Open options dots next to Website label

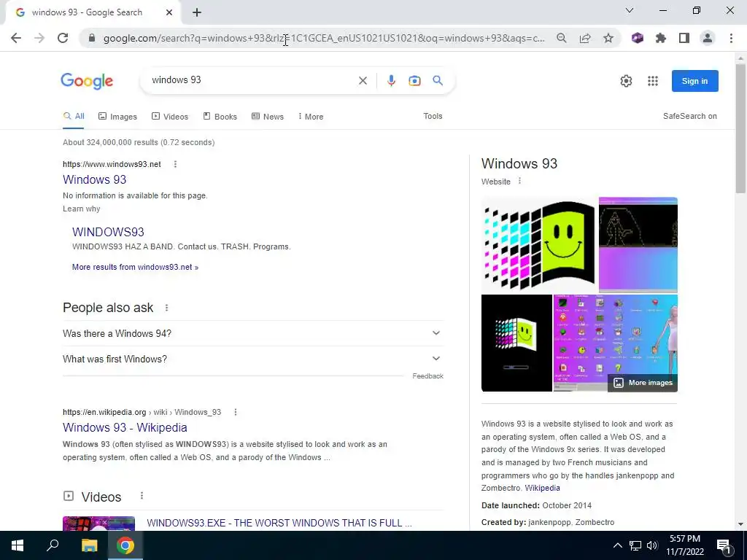[x=519, y=181]
